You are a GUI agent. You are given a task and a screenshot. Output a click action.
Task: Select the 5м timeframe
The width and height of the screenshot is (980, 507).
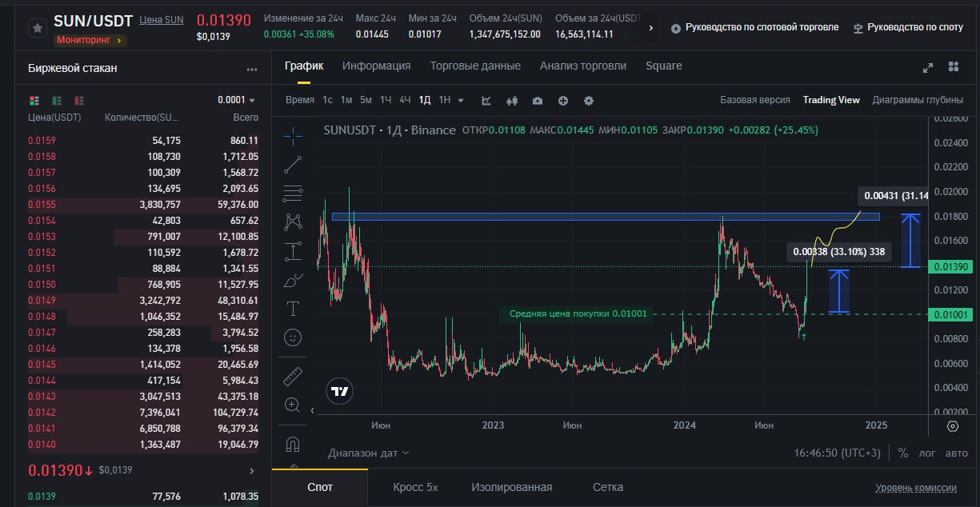[x=366, y=100]
